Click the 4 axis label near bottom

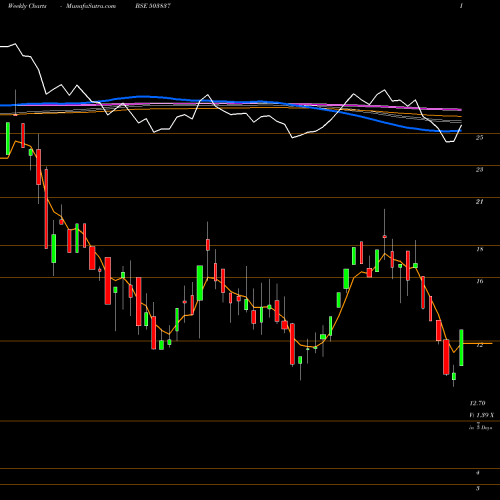pos(478,473)
